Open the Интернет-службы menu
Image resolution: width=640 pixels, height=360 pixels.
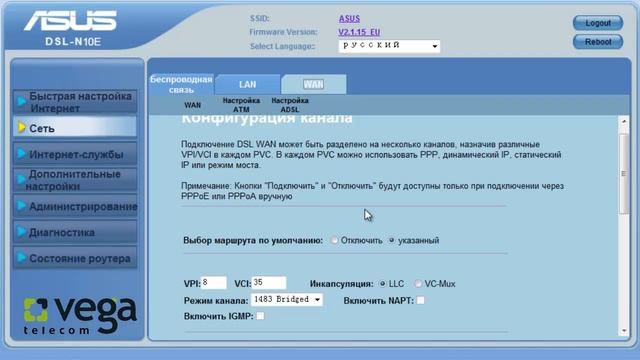pyautogui.click(x=75, y=154)
